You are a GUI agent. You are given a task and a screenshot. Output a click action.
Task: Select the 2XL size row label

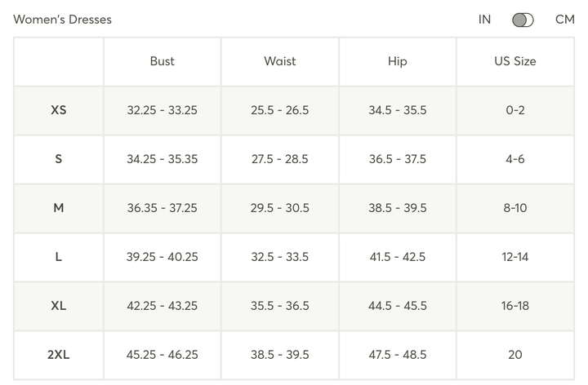pyautogui.click(x=59, y=355)
